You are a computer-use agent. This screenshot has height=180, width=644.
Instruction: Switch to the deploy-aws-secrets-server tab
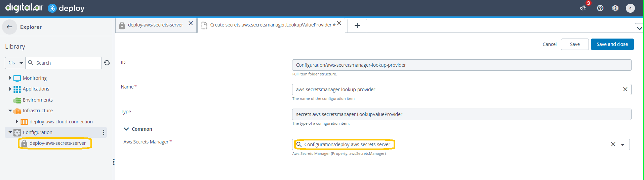coord(155,25)
